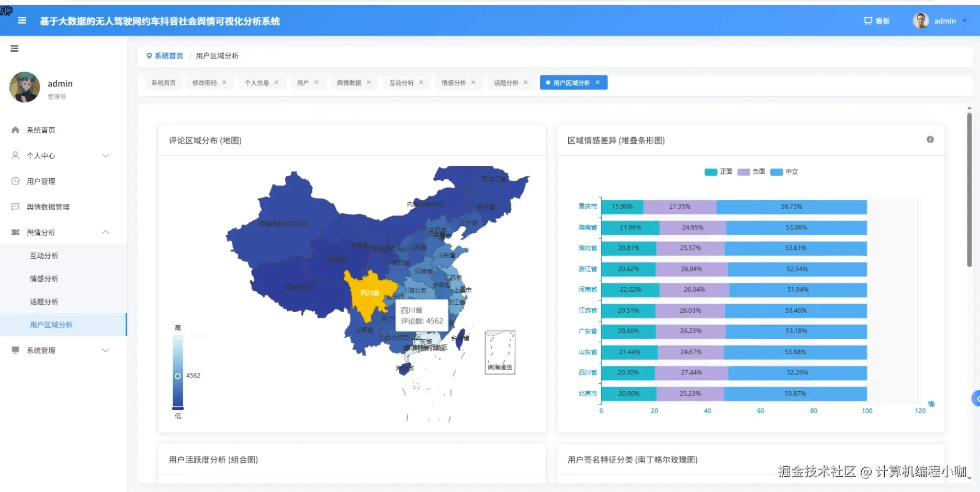
Task: Select the home icon next to 系统首页
Action: (x=15, y=130)
